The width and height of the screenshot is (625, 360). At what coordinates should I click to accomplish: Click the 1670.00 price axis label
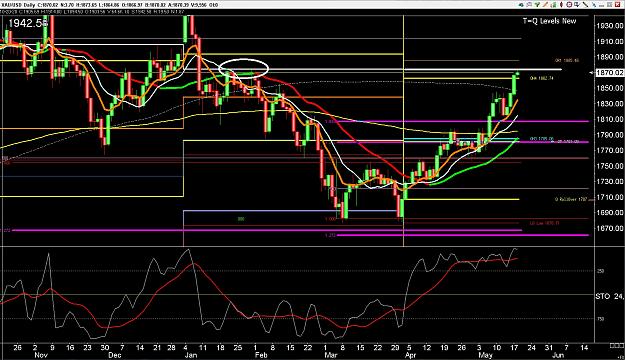point(610,228)
